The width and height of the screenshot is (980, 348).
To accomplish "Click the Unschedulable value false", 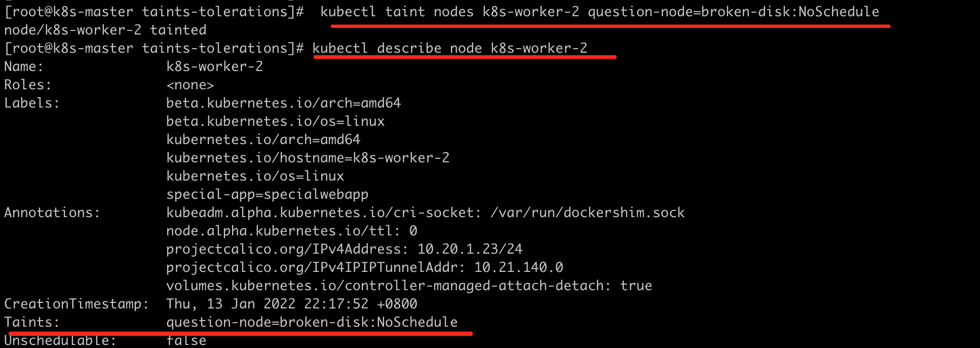I will click(x=186, y=341).
